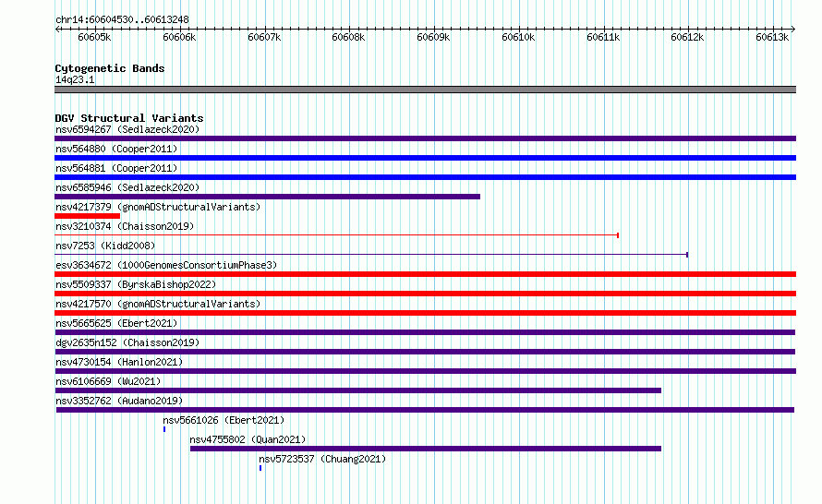Open the nsv564880 (Cooper2011) label
The height and width of the screenshot is (504, 822).
116,149
